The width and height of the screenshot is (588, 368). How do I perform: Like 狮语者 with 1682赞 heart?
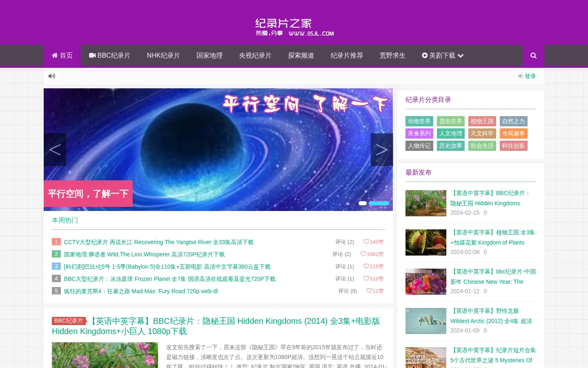[372, 254]
